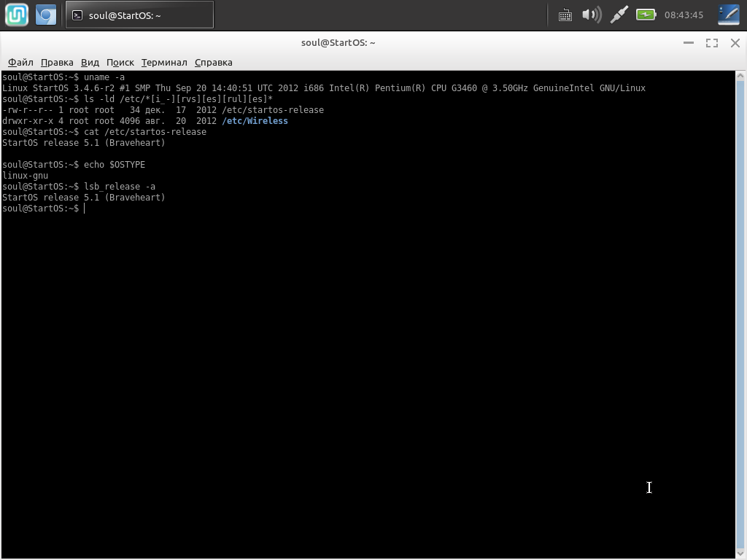
Task: Click the 'echo $OSTYPE' command line
Action: (74, 165)
